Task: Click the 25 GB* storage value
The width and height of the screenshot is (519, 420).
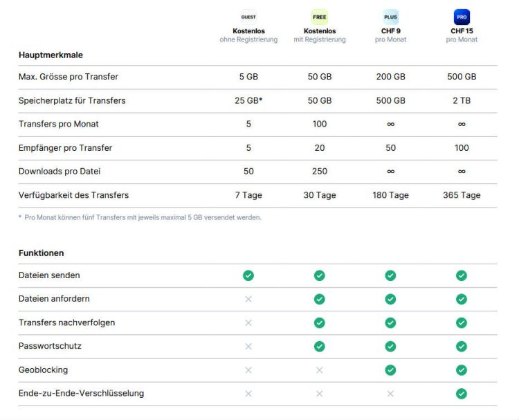Action: [x=248, y=100]
